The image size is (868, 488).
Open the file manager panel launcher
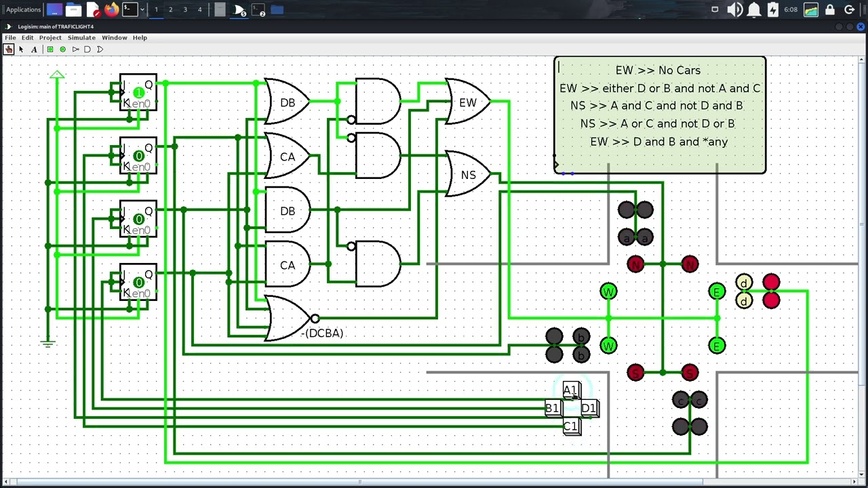pos(73,9)
